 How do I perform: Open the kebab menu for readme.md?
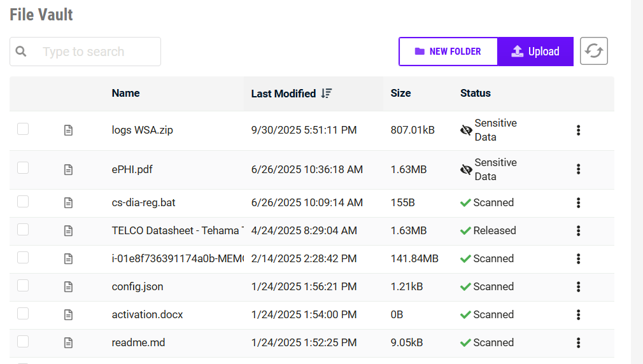[578, 343]
